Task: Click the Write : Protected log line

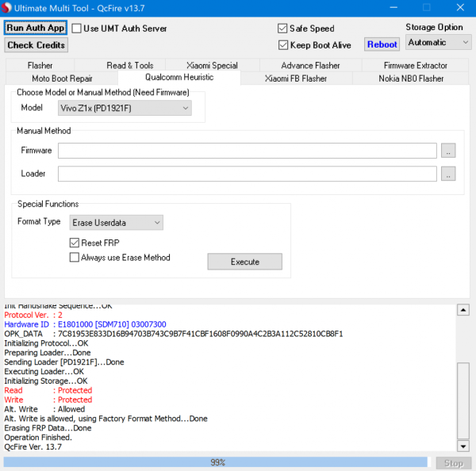Action: click(x=48, y=400)
